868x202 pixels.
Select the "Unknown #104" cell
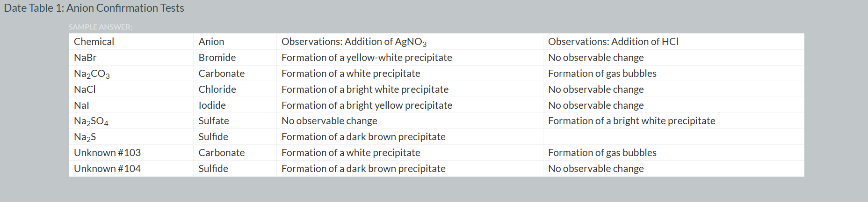pos(107,169)
